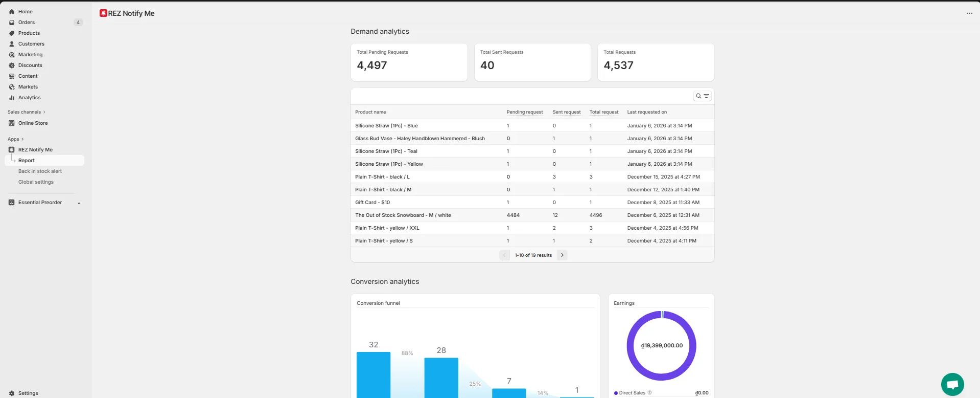This screenshot has height=398, width=980.
Task: Open Settings gear icon
Action: [12, 393]
